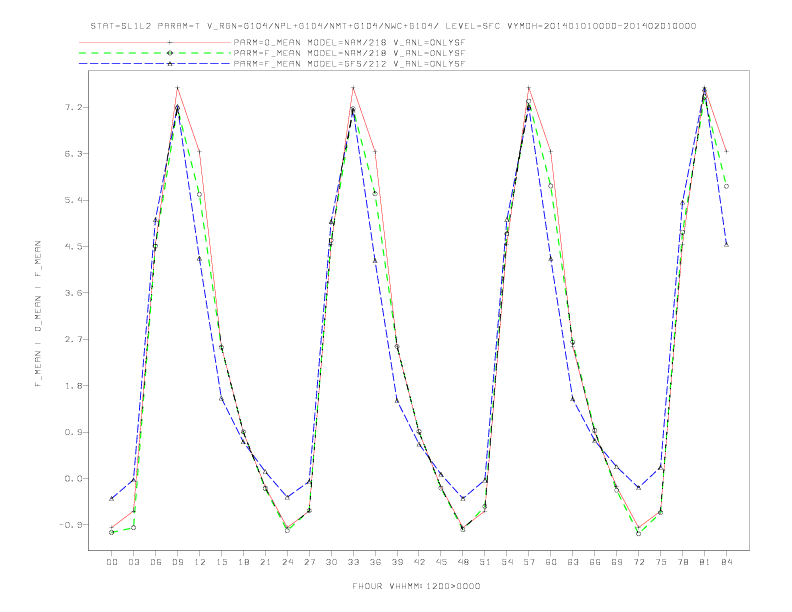This screenshot has width=792, height=612.
Task: Click the x-axis hour label 66
Action: point(595,562)
